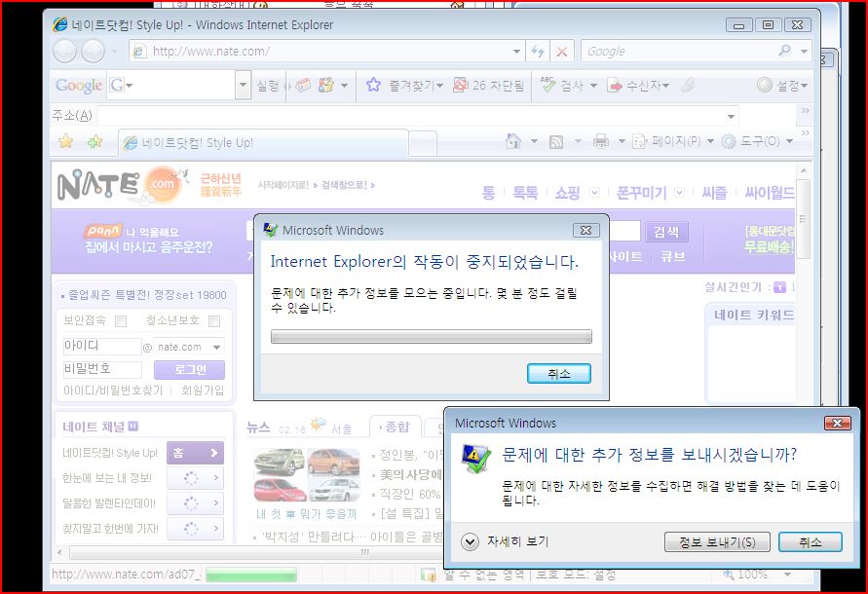Click the 아이디/비밀번호찾기 link
The width and height of the screenshot is (868, 594).
(x=113, y=390)
